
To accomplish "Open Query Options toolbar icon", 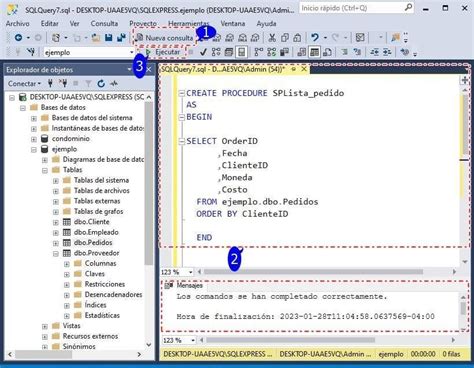I will click(229, 52).
